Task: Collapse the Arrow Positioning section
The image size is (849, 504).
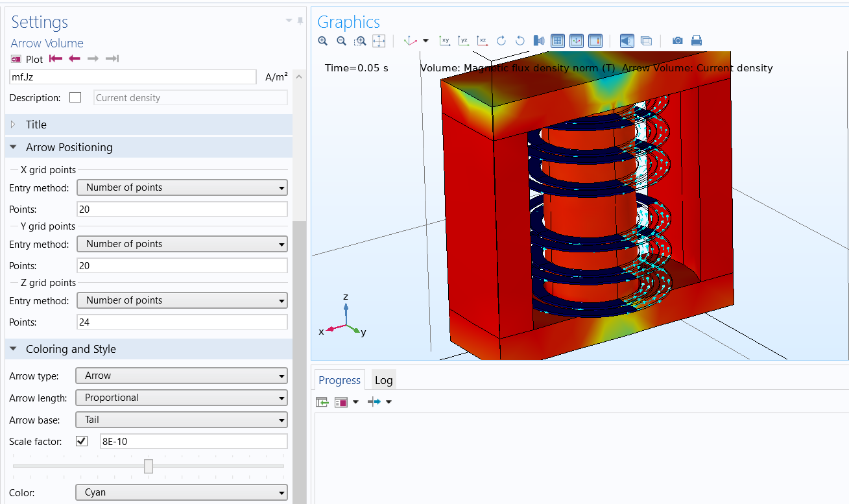Action: click(x=14, y=147)
